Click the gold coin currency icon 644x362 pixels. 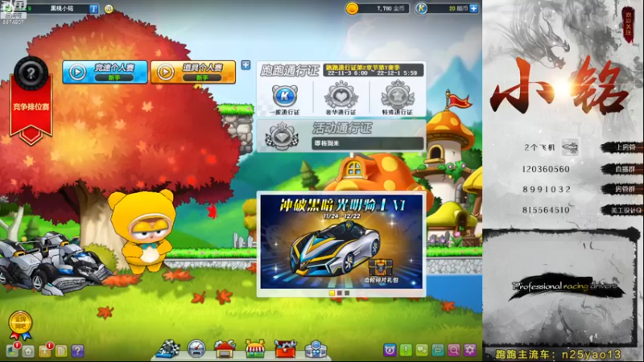click(x=352, y=8)
